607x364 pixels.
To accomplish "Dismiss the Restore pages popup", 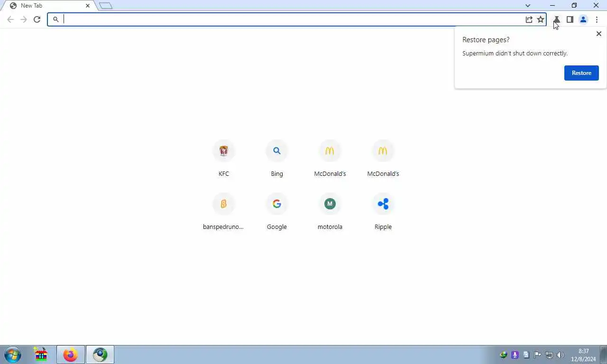I will pos(598,34).
